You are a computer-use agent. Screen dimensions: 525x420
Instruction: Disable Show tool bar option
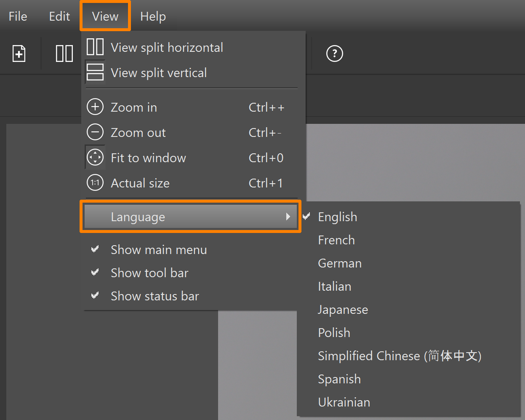click(x=149, y=273)
